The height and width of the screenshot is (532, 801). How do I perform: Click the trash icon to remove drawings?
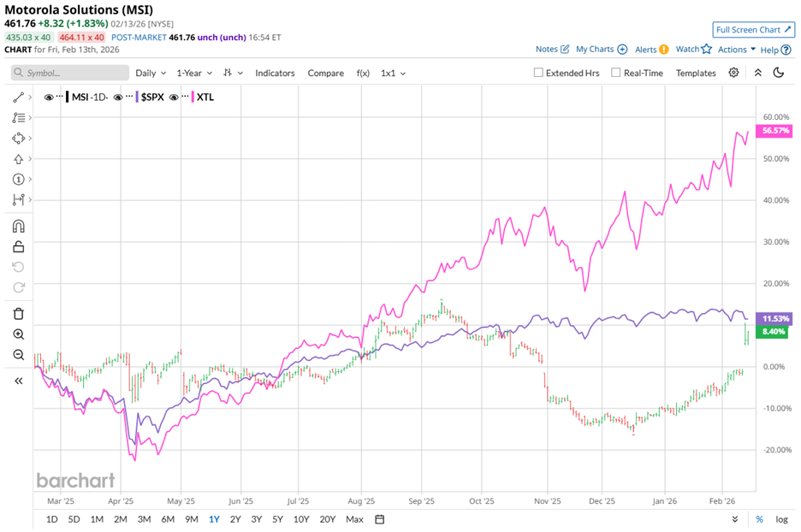[18, 314]
